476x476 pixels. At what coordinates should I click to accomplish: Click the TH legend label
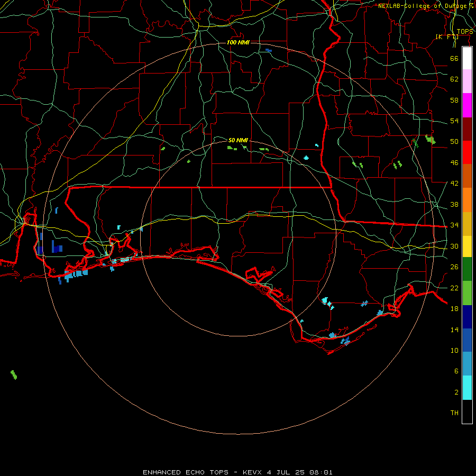tap(454, 413)
